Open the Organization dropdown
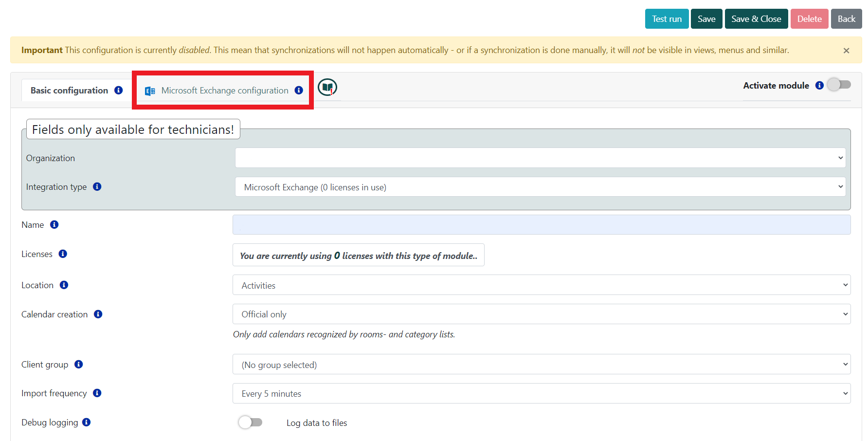This screenshot has width=868, height=441. tap(540, 158)
